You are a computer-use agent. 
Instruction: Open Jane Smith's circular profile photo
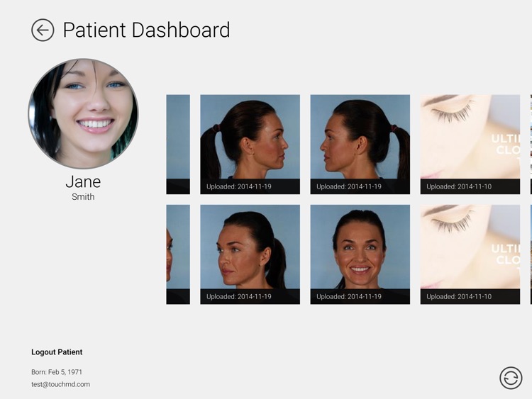coord(83,113)
